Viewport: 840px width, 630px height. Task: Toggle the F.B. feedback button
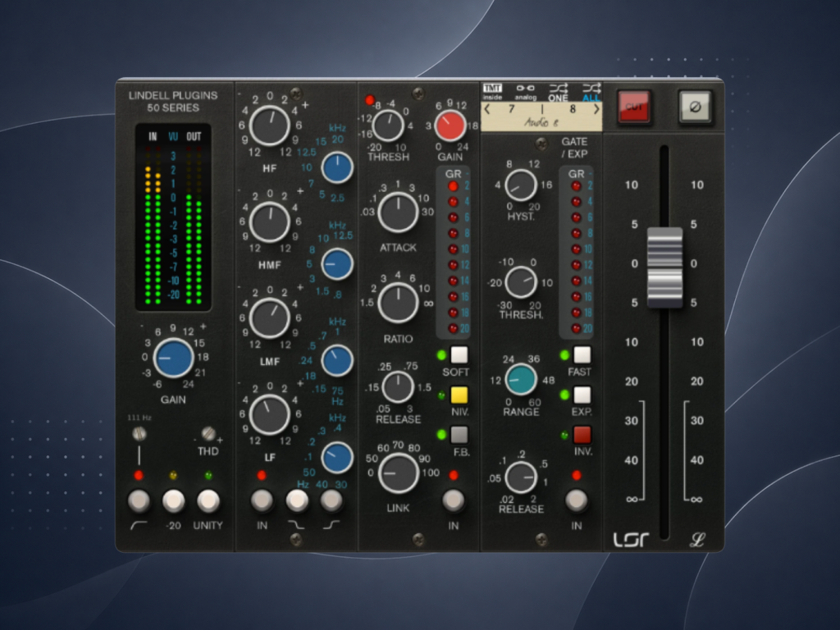(x=459, y=435)
